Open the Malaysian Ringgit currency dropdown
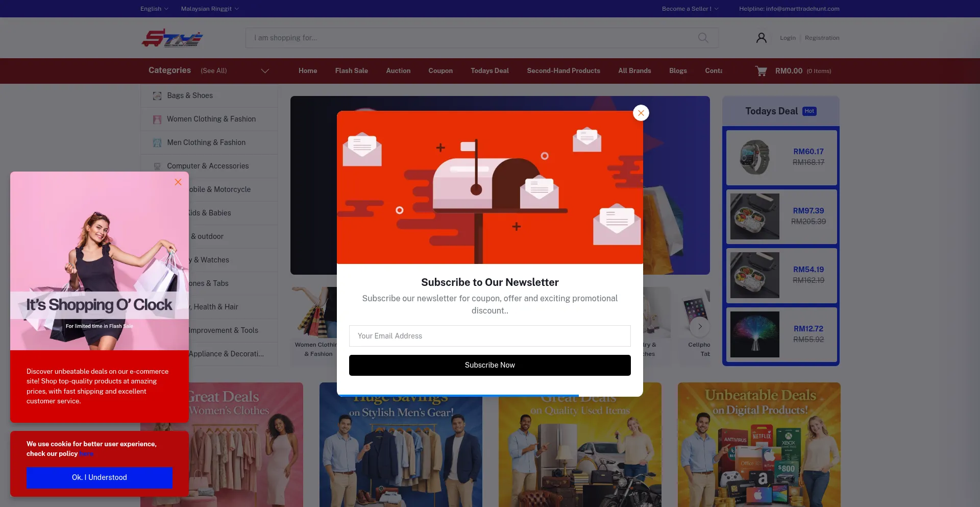980x507 pixels. [210, 9]
